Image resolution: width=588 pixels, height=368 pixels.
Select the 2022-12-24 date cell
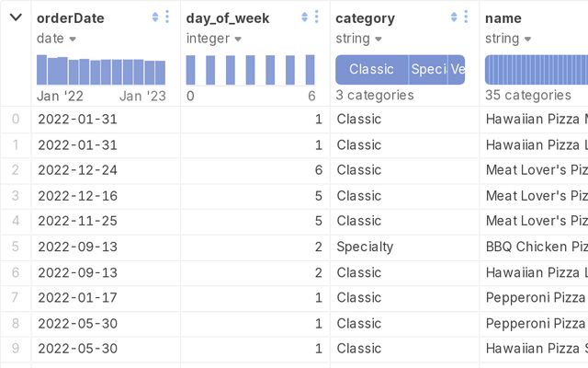77,170
